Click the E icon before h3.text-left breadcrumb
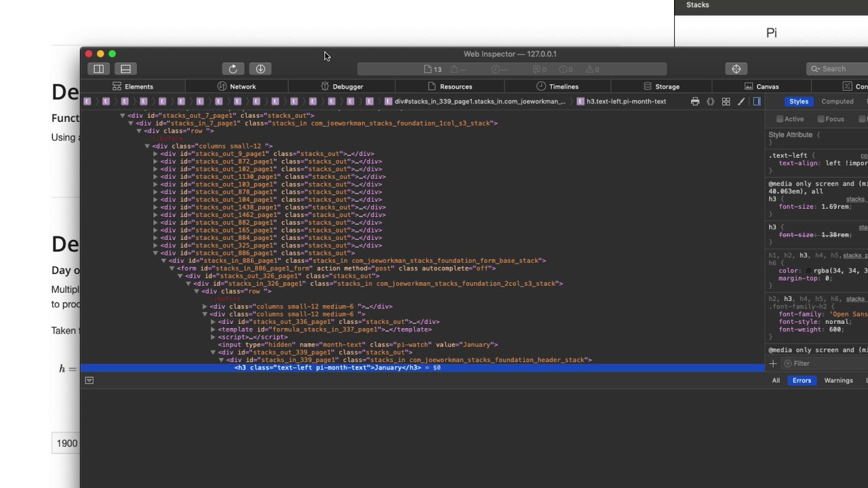Image resolution: width=868 pixels, height=488 pixels. coord(580,102)
